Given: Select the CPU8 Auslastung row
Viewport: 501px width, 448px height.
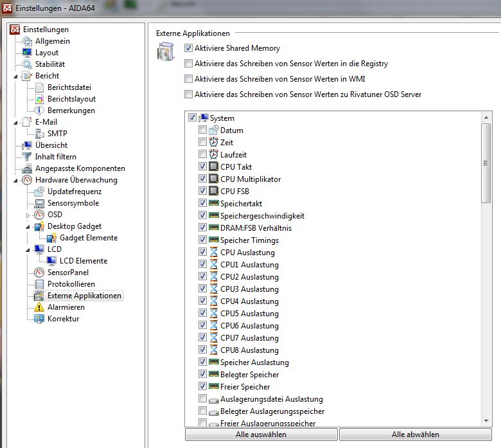Looking at the screenshot, I should (249, 350).
